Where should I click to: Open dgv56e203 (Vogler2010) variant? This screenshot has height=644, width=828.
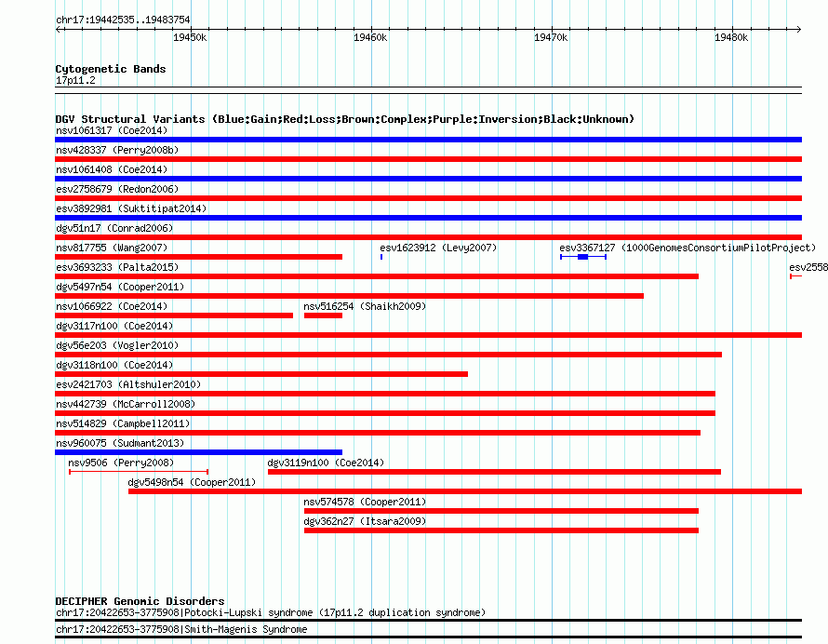coord(117,345)
